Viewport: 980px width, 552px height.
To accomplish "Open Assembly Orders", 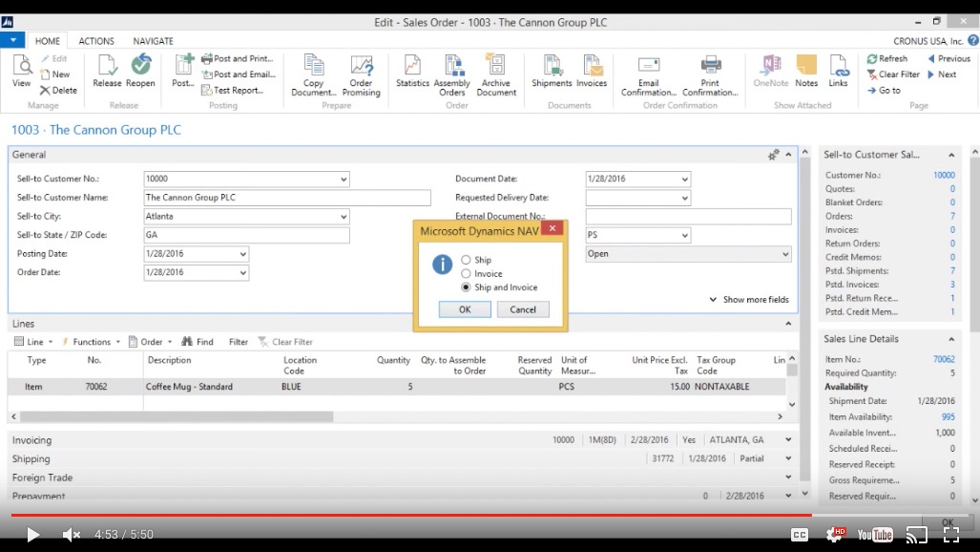I will pyautogui.click(x=452, y=75).
